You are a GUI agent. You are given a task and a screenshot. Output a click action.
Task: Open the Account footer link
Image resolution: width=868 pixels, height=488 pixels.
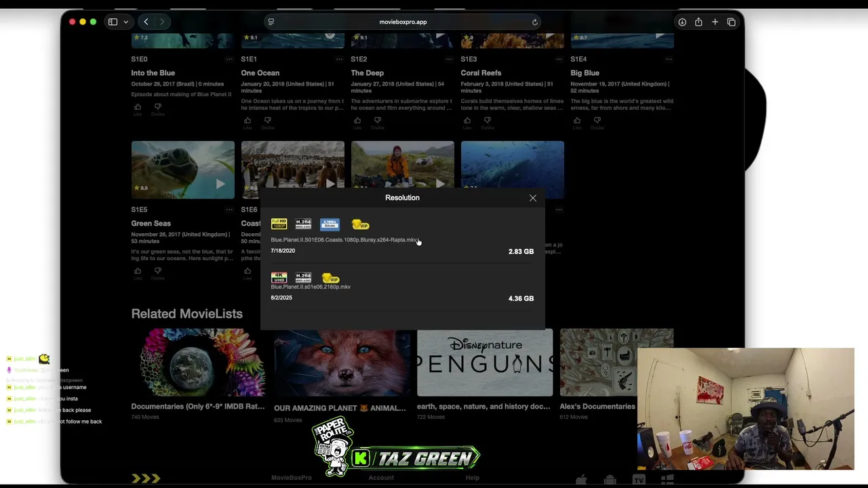[x=381, y=478]
